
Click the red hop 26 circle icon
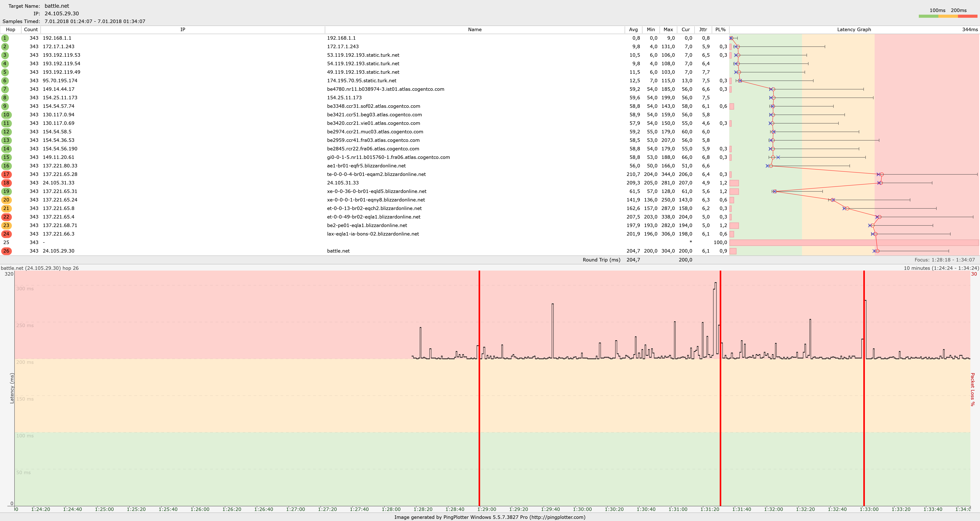6,251
